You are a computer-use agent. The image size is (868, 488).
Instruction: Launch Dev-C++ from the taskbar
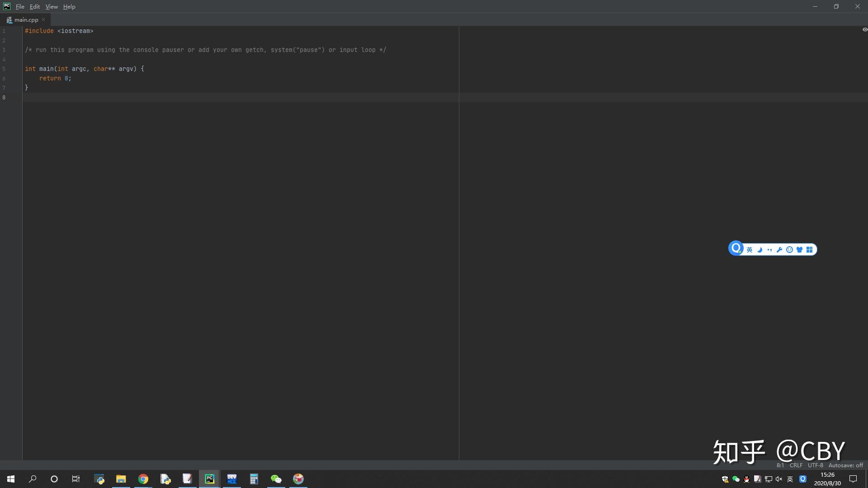232,479
